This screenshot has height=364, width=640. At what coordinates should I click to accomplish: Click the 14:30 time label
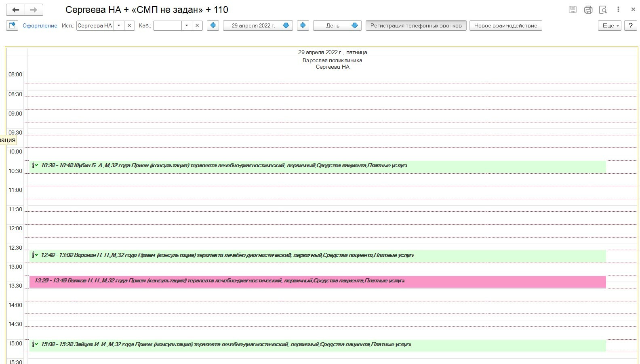15,324
